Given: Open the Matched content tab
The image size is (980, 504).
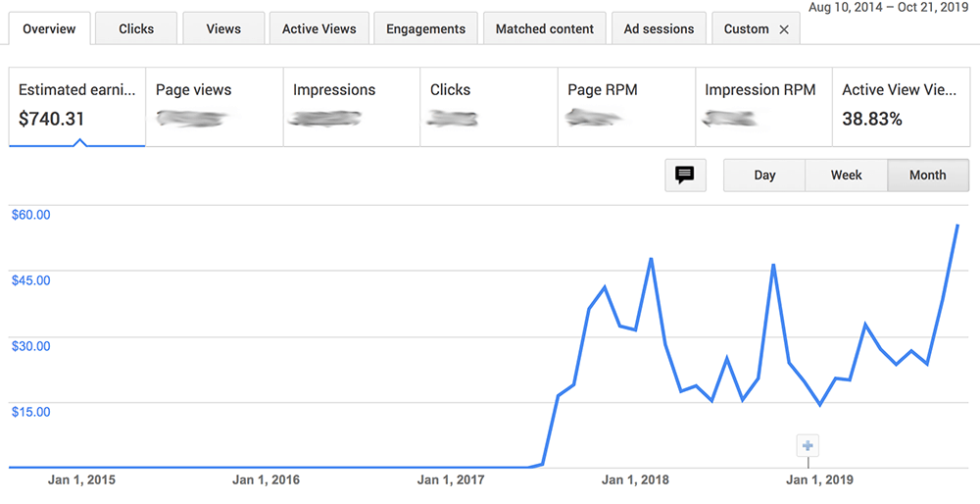Looking at the screenshot, I should click(x=544, y=29).
